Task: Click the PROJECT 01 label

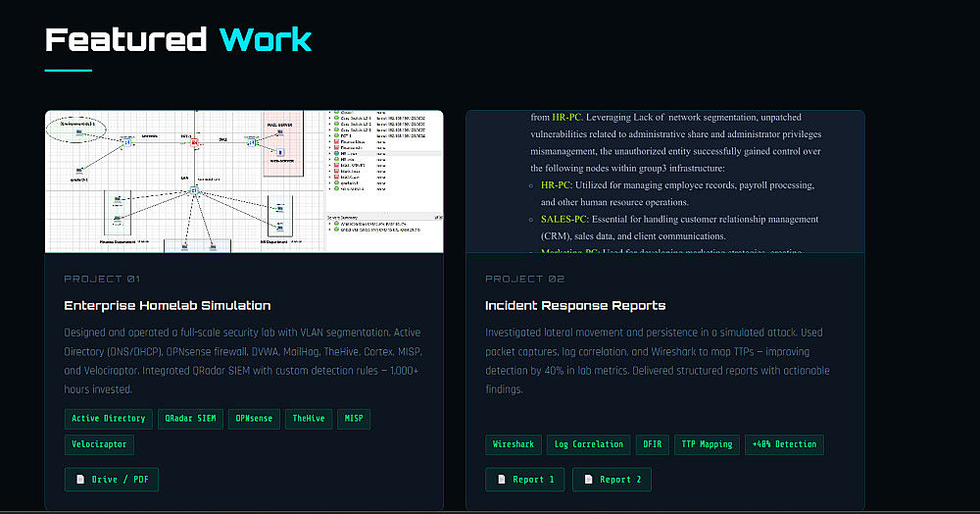Action: click(102, 279)
